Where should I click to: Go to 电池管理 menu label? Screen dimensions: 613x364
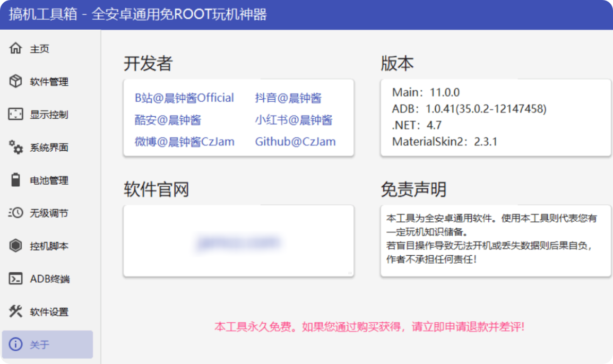tap(49, 180)
